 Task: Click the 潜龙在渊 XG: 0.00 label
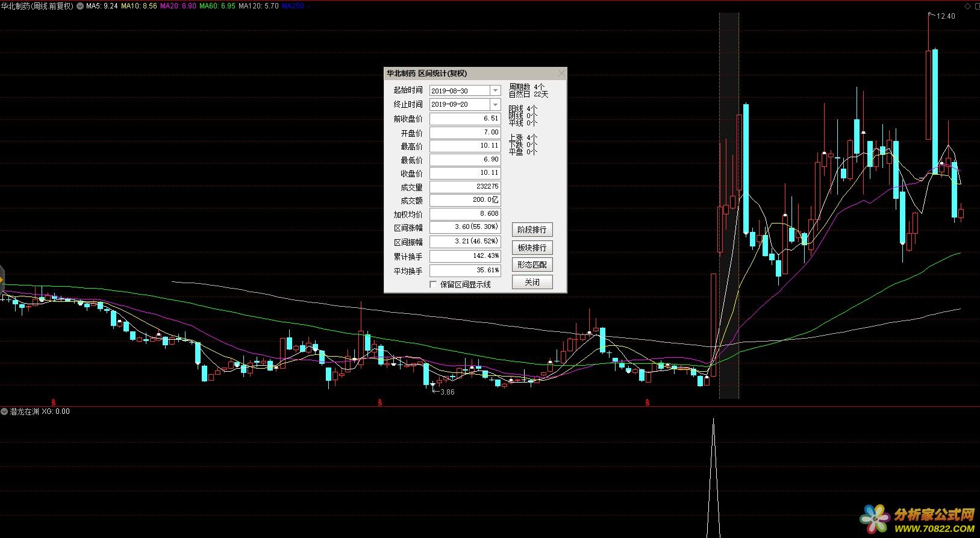point(40,411)
